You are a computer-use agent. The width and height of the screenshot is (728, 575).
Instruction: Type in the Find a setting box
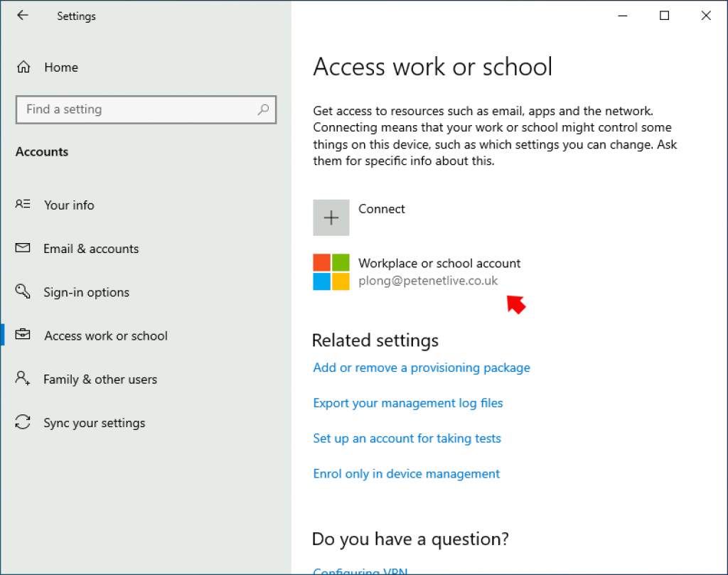click(x=135, y=109)
